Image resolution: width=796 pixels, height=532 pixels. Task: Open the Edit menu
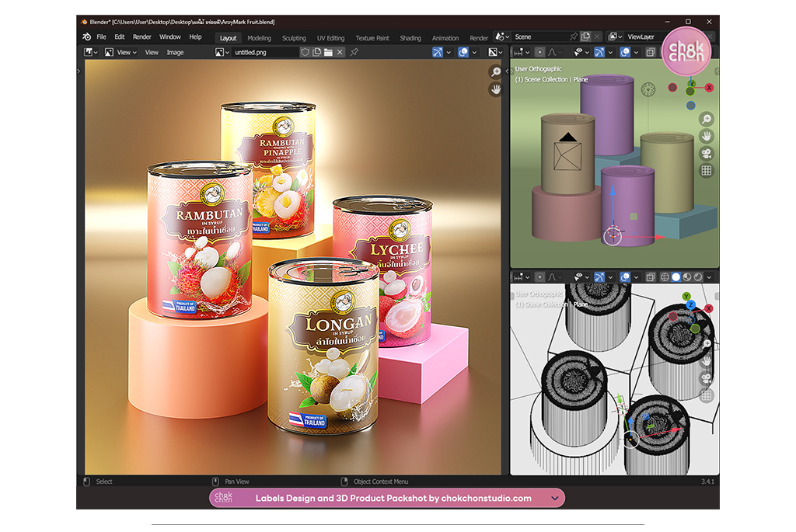click(119, 37)
